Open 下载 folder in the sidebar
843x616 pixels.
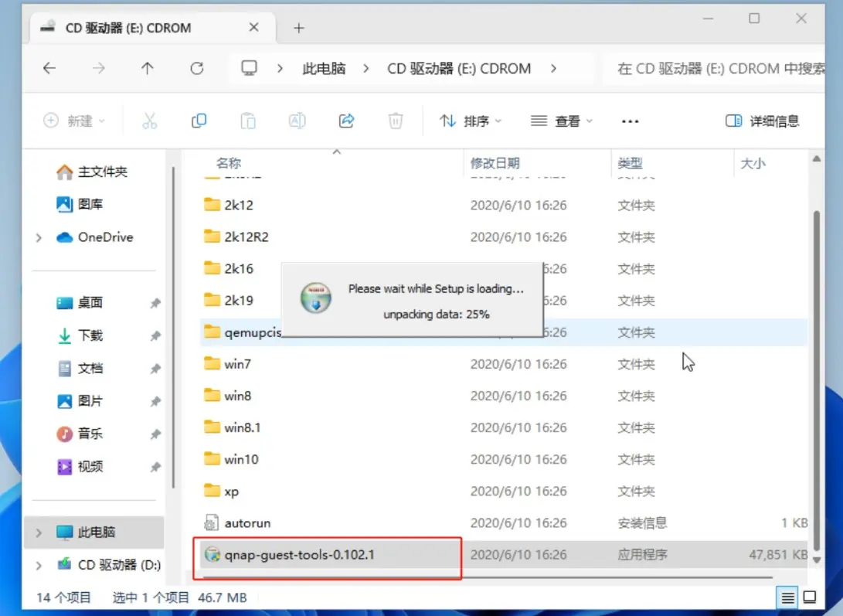[x=90, y=335]
